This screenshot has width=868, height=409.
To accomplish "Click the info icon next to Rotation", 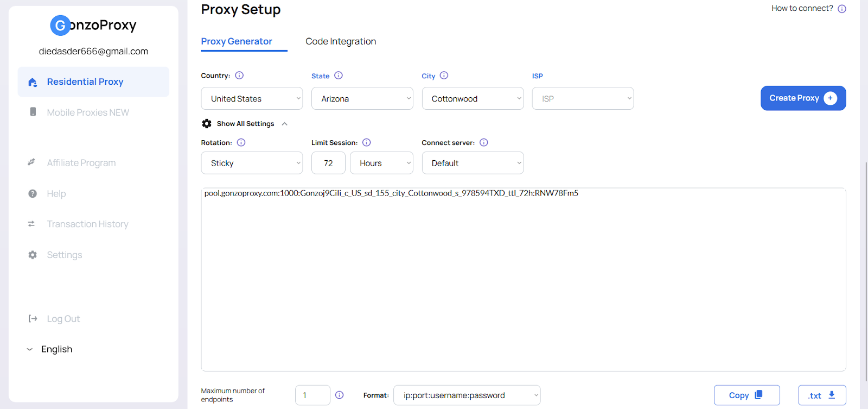I will pos(241,142).
